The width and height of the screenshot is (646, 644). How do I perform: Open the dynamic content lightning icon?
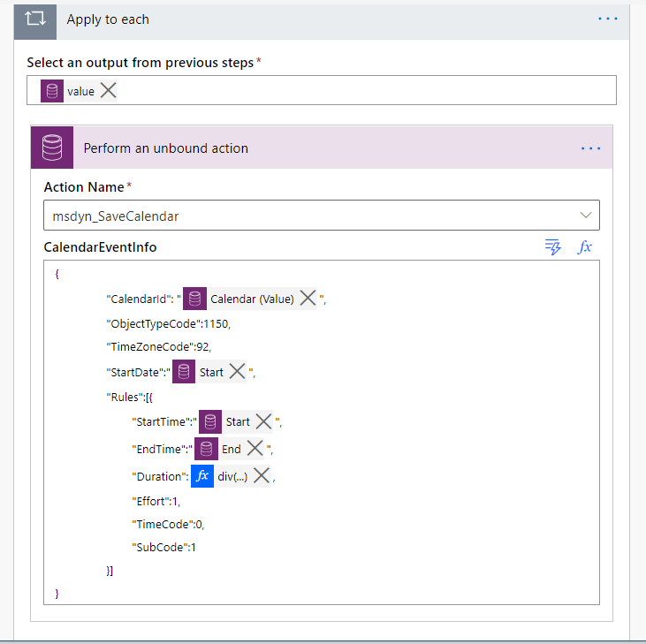[553, 247]
